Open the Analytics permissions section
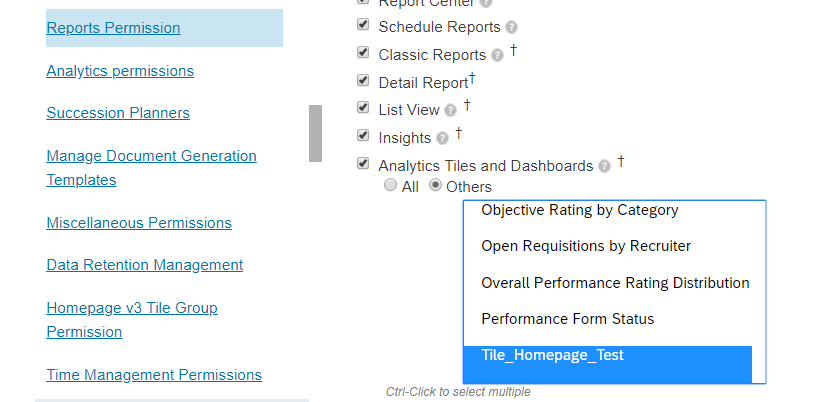 pyautogui.click(x=120, y=71)
